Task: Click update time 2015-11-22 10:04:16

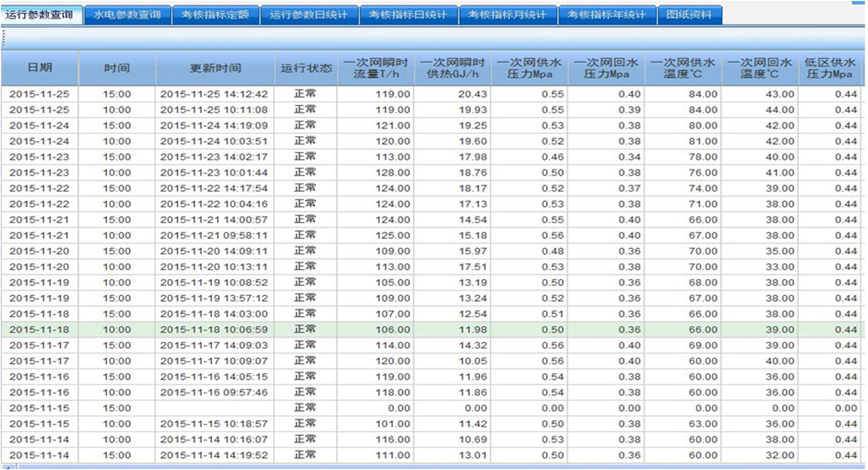Action: 214,204
